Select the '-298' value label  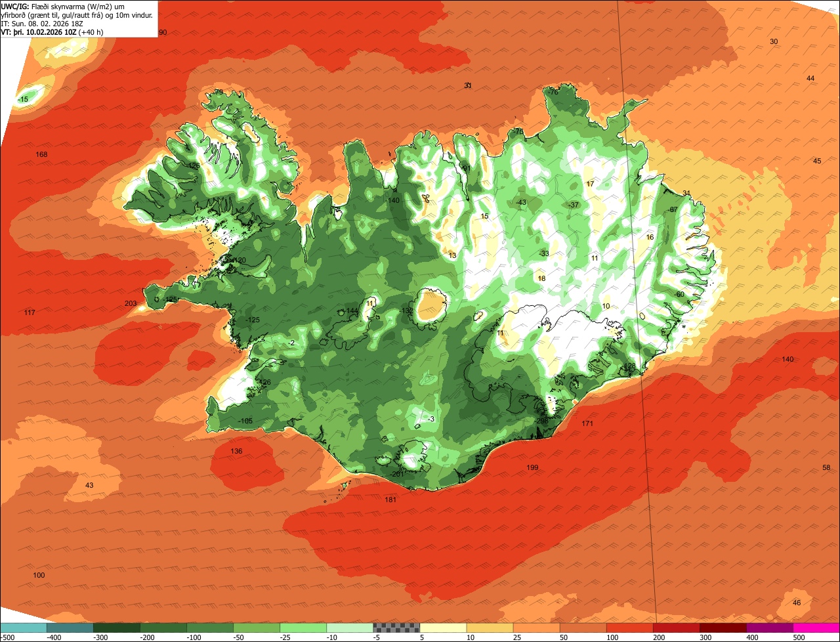[x=541, y=421]
